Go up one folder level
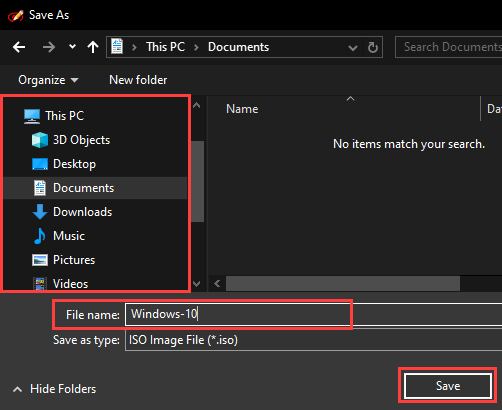Viewport: 502px width, 410px height. coord(93,47)
